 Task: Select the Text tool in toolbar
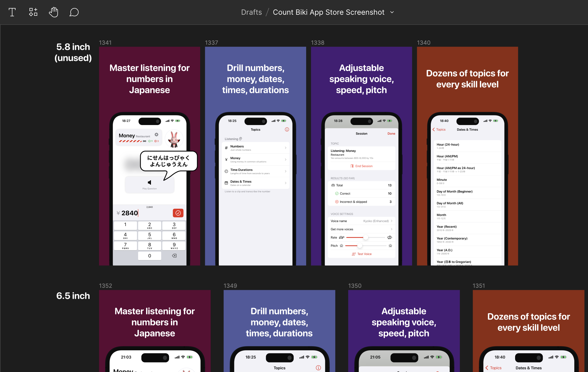[x=12, y=12]
